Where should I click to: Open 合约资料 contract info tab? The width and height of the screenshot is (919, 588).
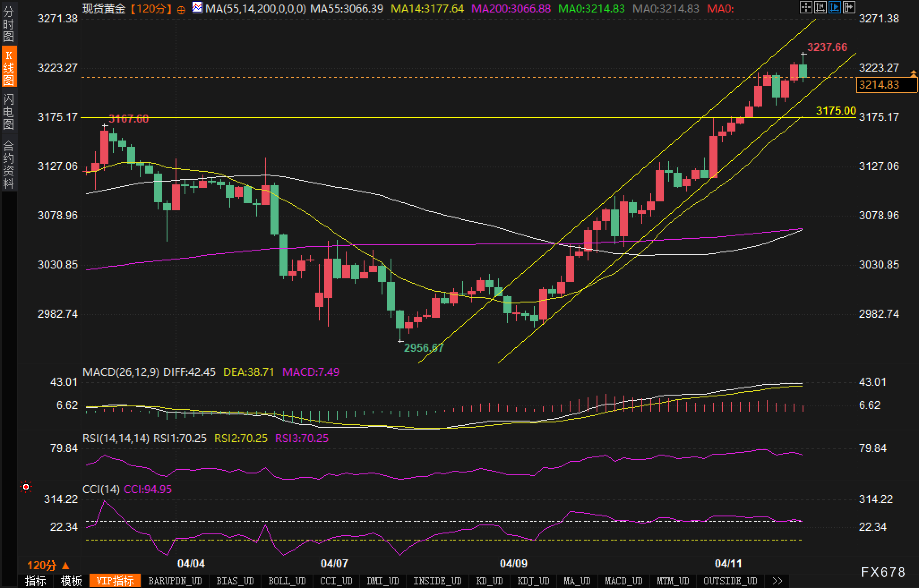tap(9, 164)
